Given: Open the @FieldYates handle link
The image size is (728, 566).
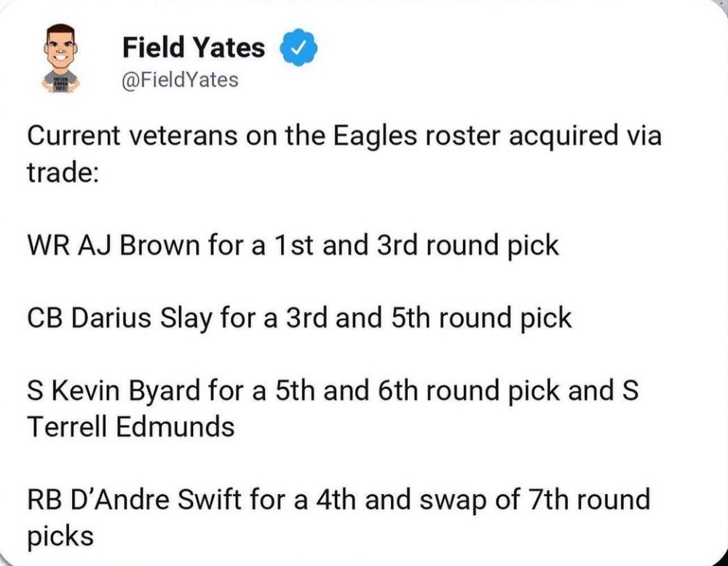Looking at the screenshot, I should click(x=180, y=80).
